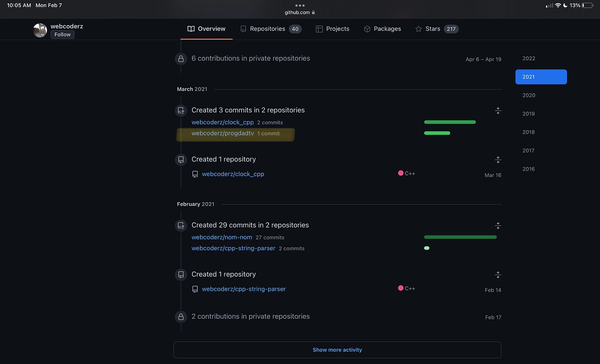
Task: Click the push icon for 3 commits
Action: [181, 110]
